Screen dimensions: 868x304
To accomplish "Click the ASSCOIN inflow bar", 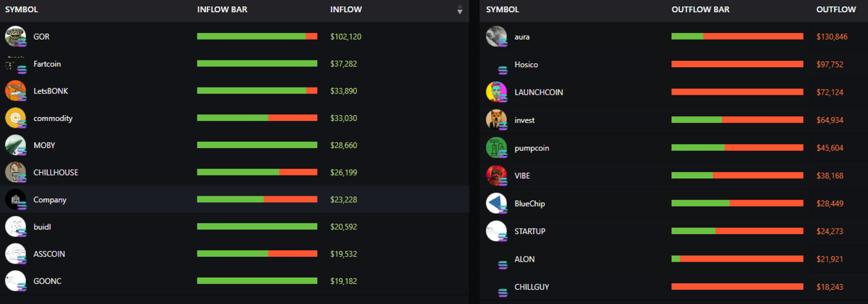I will pos(257,254).
